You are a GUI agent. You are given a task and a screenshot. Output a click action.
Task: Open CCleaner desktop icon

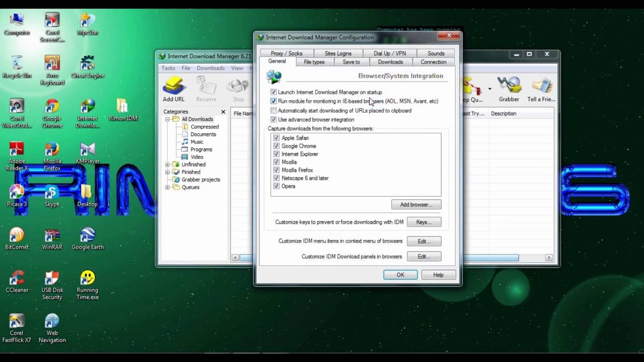pyautogui.click(x=17, y=282)
